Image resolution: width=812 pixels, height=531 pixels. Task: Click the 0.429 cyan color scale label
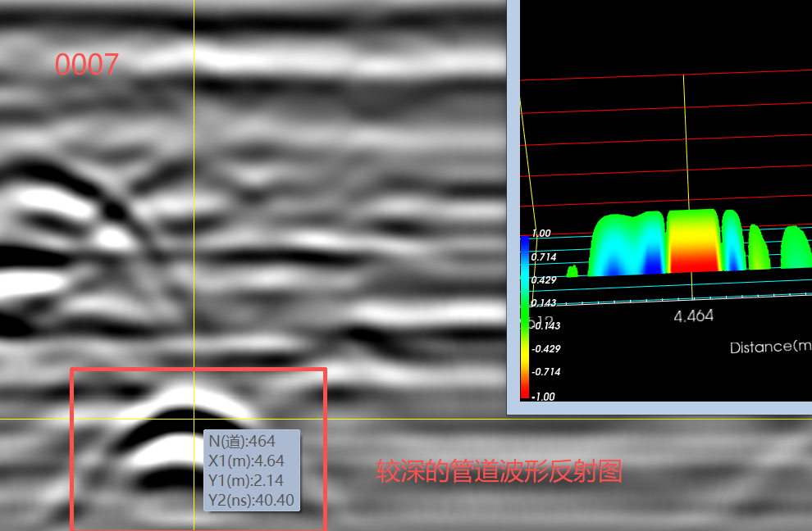click(x=545, y=280)
